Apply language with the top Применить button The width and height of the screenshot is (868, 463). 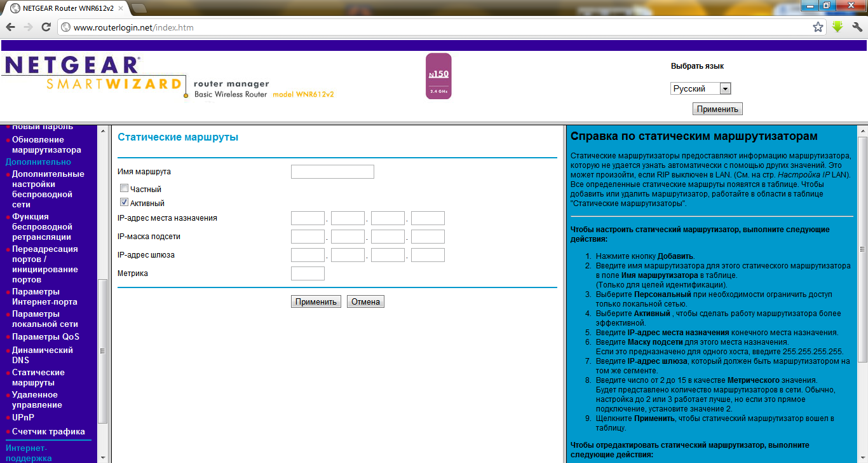(x=717, y=109)
